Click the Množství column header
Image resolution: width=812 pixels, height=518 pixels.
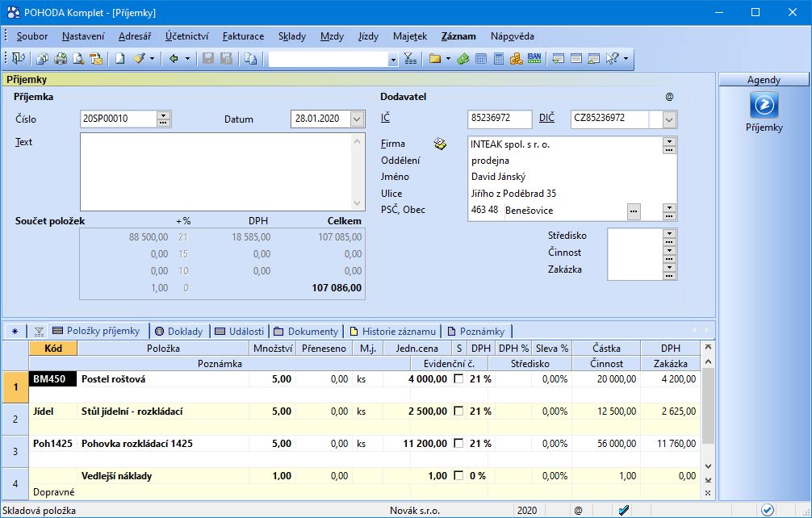click(273, 349)
